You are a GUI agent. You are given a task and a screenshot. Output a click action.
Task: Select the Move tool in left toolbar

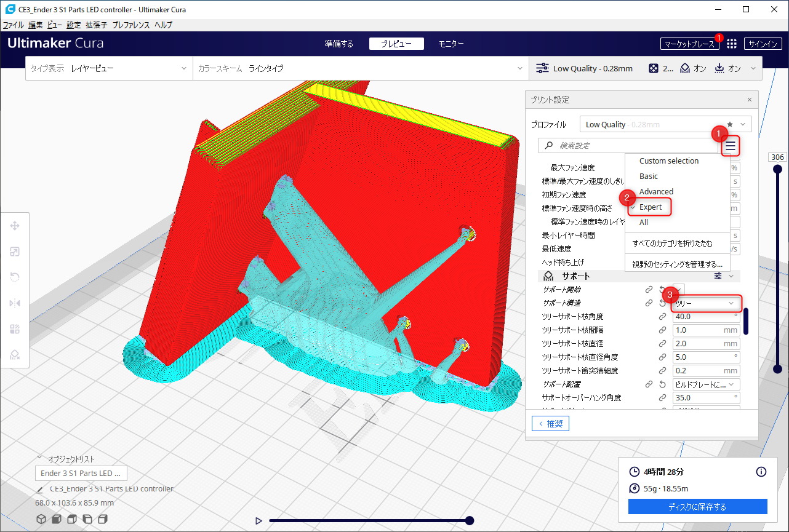[x=15, y=226]
